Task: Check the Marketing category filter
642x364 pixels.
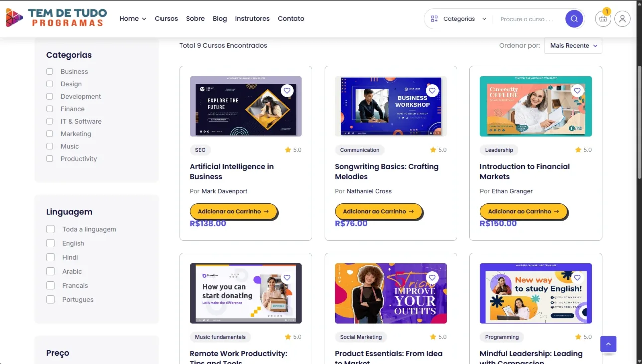Action: [x=49, y=134]
